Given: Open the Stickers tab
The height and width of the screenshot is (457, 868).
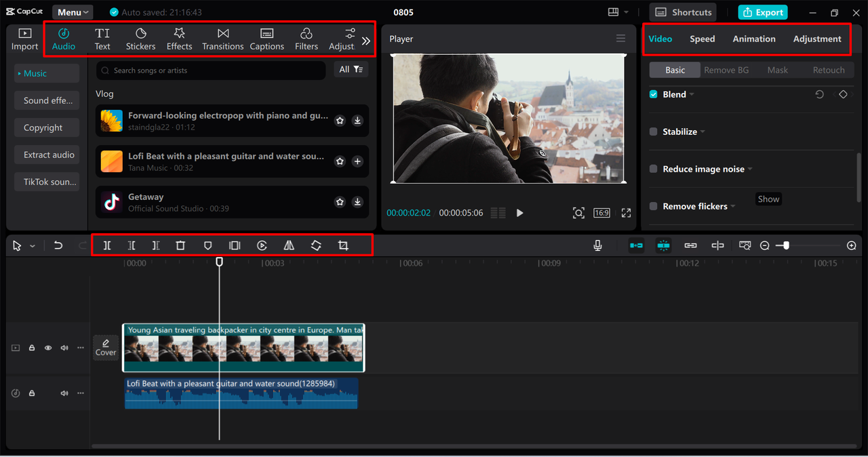Looking at the screenshot, I should 140,39.
